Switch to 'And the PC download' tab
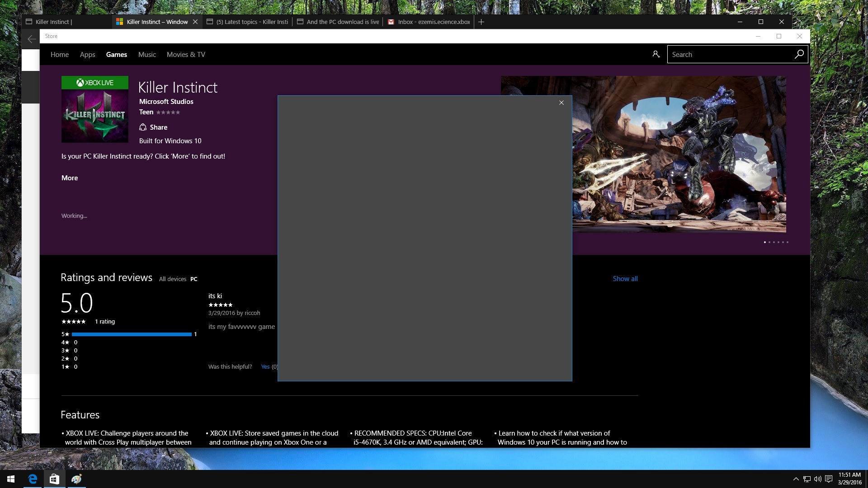 point(338,22)
